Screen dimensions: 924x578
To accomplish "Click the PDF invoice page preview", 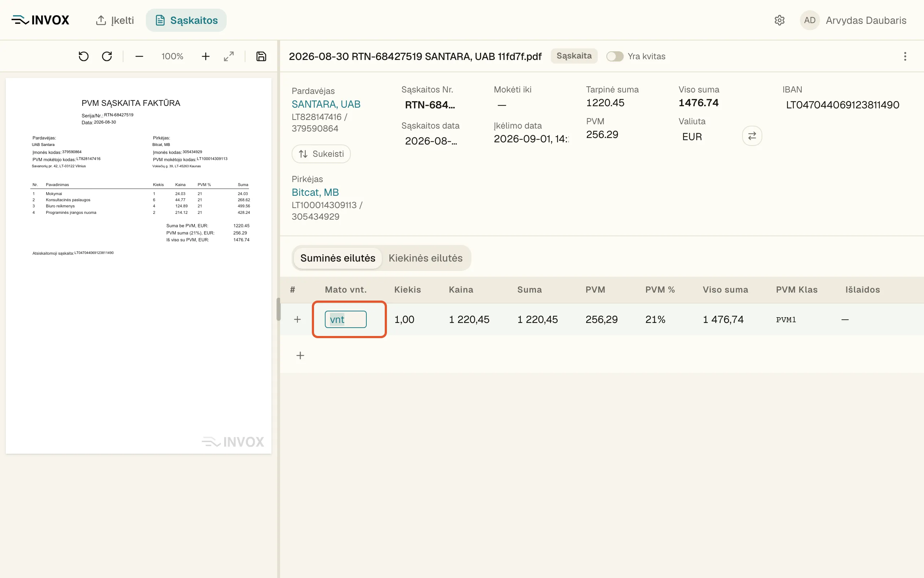I will (x=139, y=266).
